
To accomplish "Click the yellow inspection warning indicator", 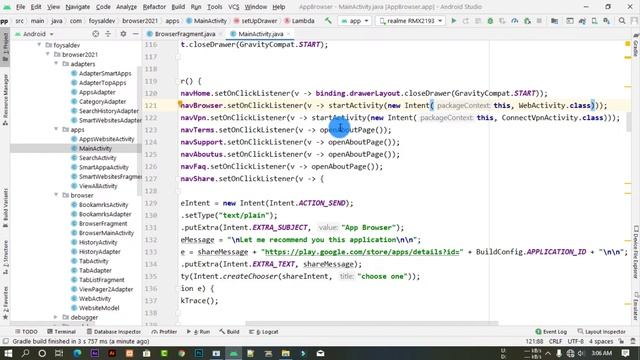I will tap(628, 43).
